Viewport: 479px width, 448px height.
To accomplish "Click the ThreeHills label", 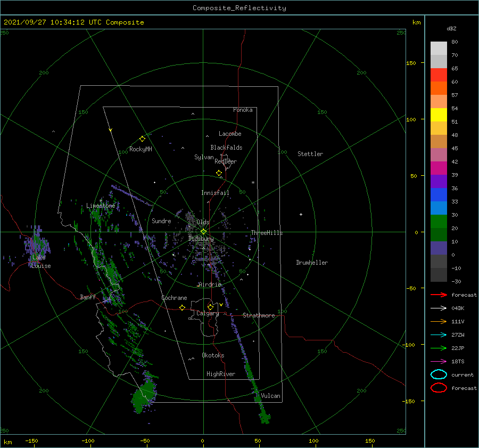I will (267, 233).
